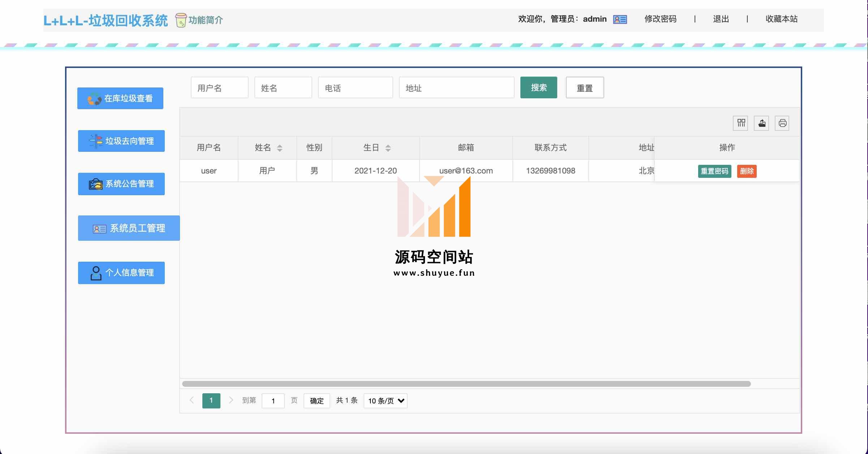Focus the 地址 search field
This screenshot has width=868, height=454.
(x=457, y=87)
